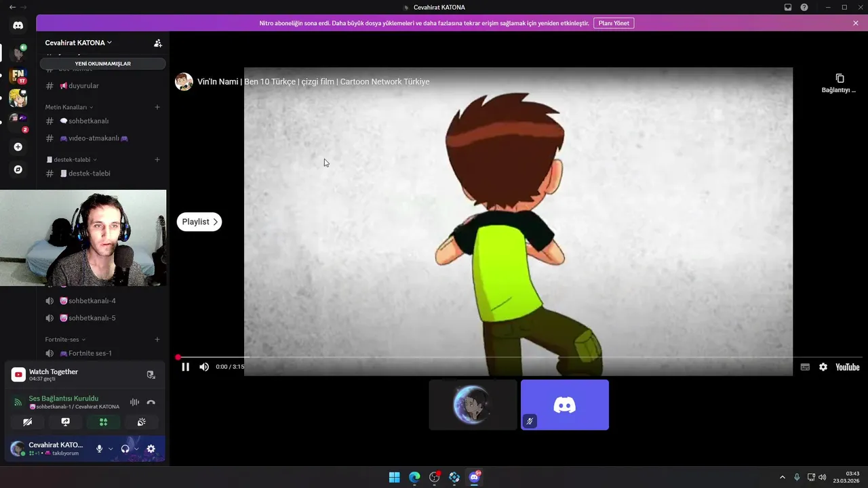Open headphone output options arrow
Image resolution: width=868 pixels, height=488 pixels.
coord(136,449)
